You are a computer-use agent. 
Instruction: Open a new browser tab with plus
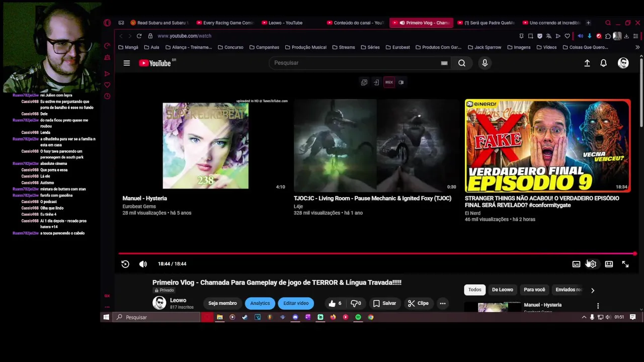588,23
